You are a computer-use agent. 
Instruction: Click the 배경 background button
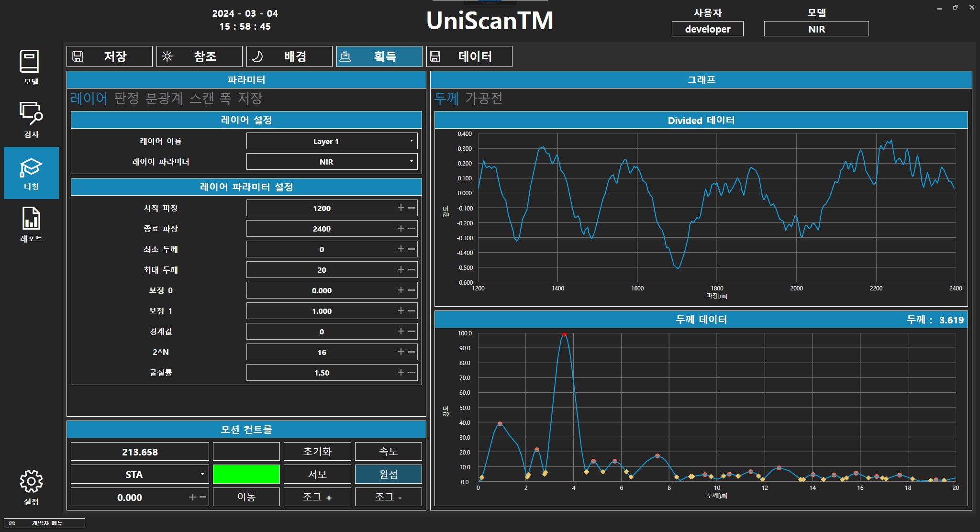[x=290, y=56]
